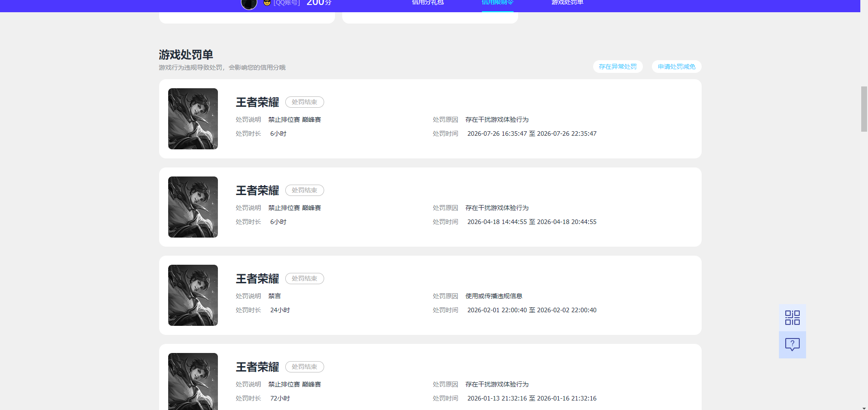868x410 pixels.
Task: Click 处罚结束 badge on 72小时 card
Action: tap(304, 367)
